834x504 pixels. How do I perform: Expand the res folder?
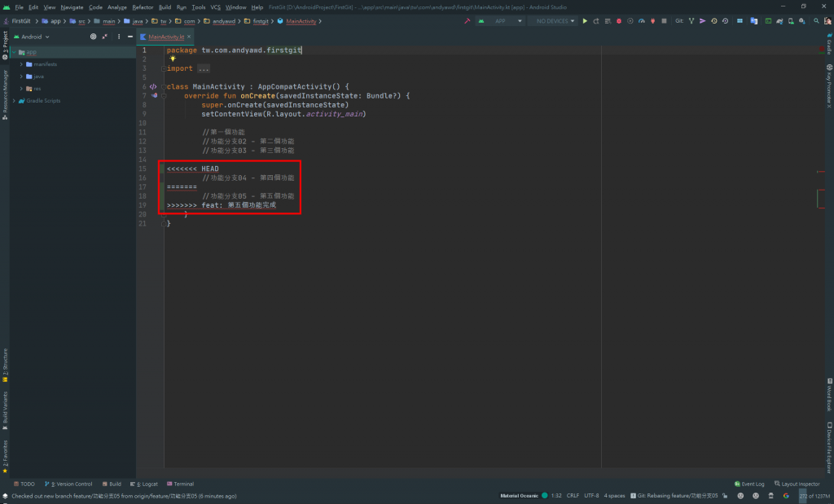21,89
